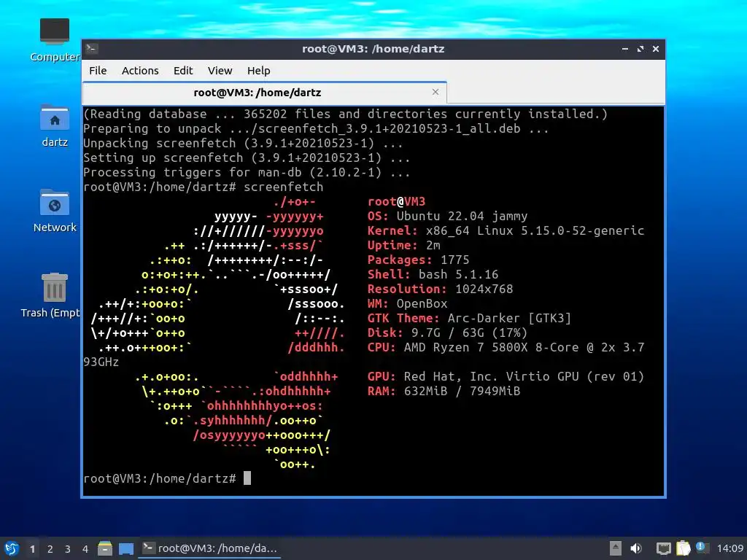
Task: Click the network connection tray icon
Action: [x=663, y=548]
